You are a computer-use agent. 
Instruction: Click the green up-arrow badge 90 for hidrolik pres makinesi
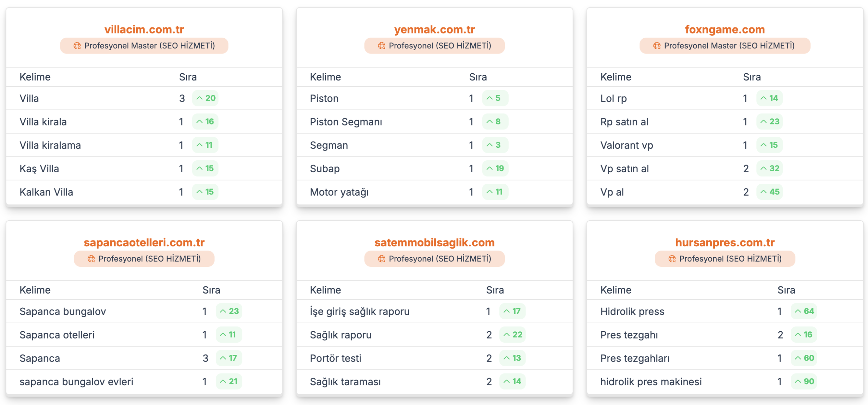(x=804, y=382)
